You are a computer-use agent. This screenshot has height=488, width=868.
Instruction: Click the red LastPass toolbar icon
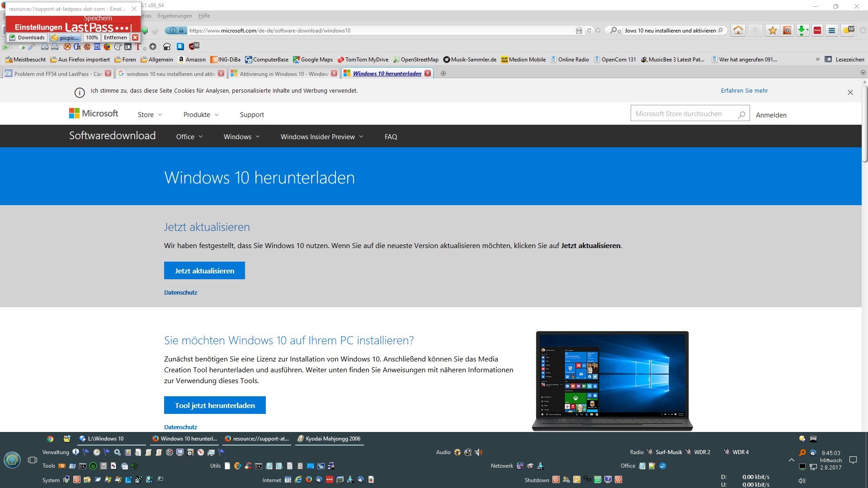[817, 30]
